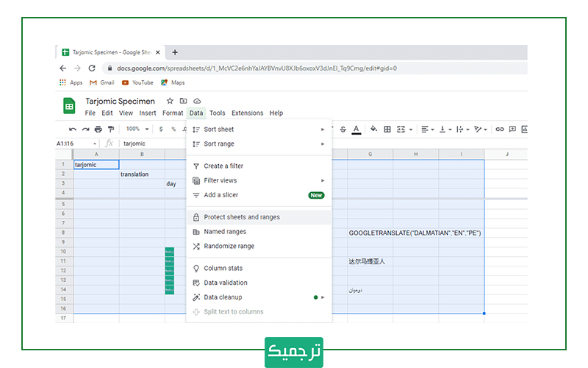Open the File menu
This screenshot has height=368, width=588.
pyautogui.click(x=90, y=113)
